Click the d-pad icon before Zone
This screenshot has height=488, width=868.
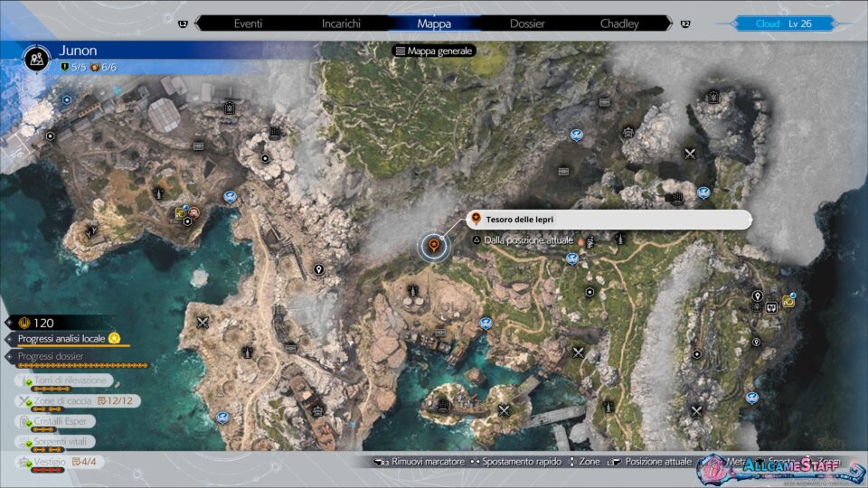[x=572, y=462]
